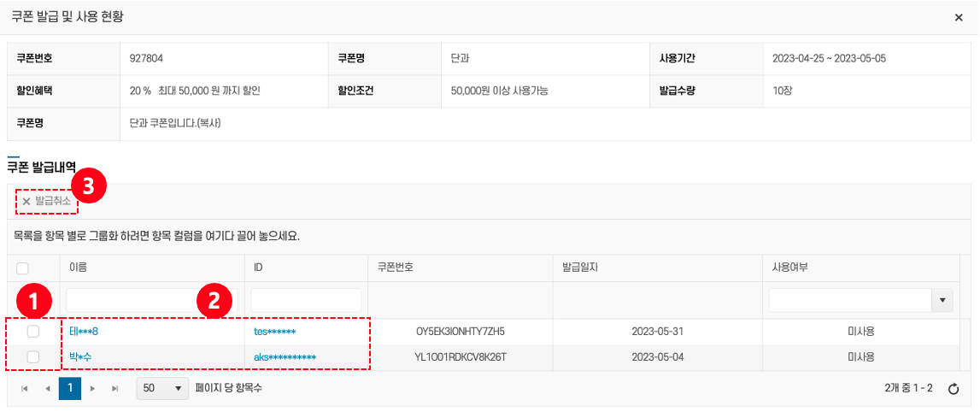
Task: Click the refresh icon in the pager
Action: pos(954,389)
